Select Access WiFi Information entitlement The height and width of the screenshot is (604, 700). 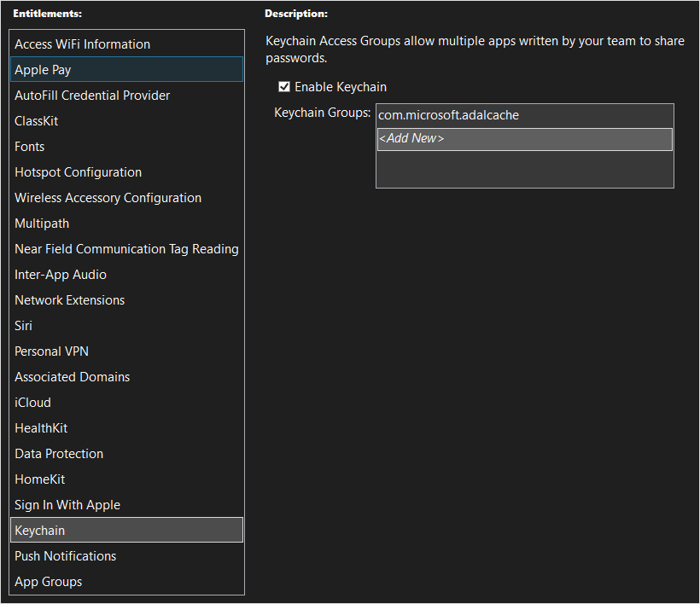pyautogui.click(x=82, y=44)
